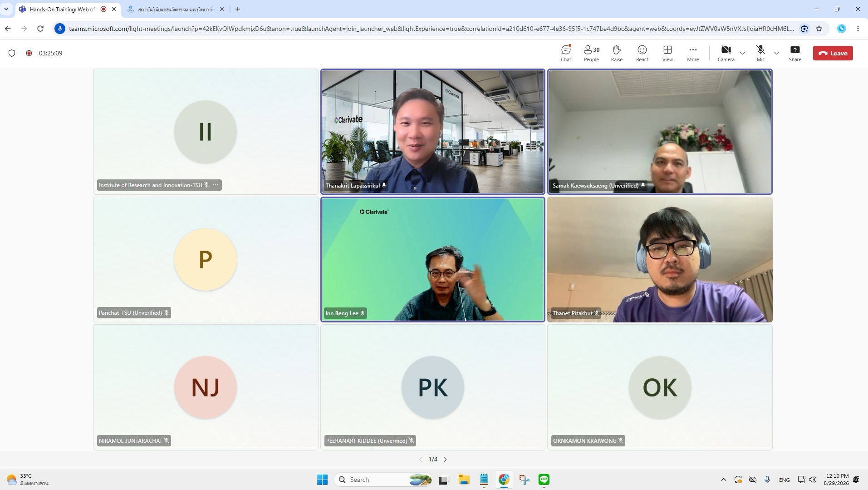Click the P avatar of Parichat-TSU
Screen dimensions: 868x490
206,259
